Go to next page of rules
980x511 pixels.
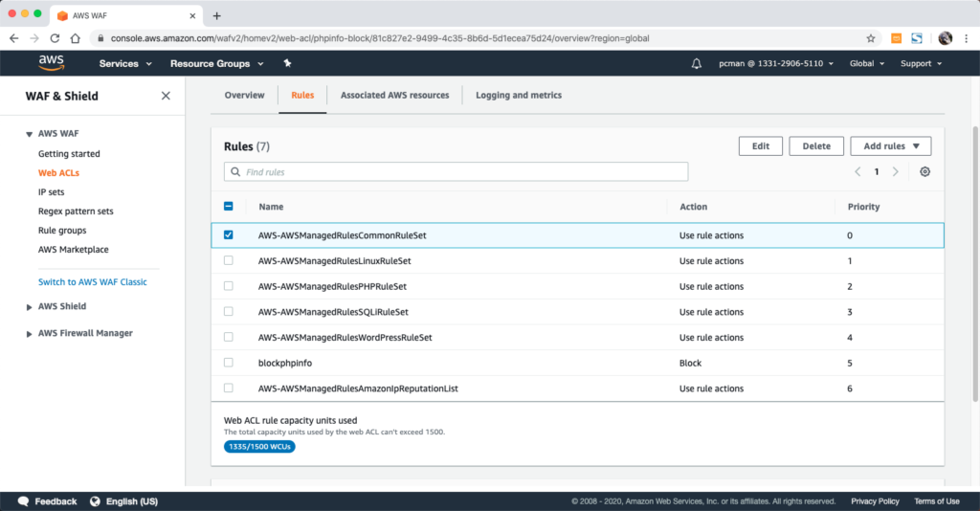(x=895, y=172)
